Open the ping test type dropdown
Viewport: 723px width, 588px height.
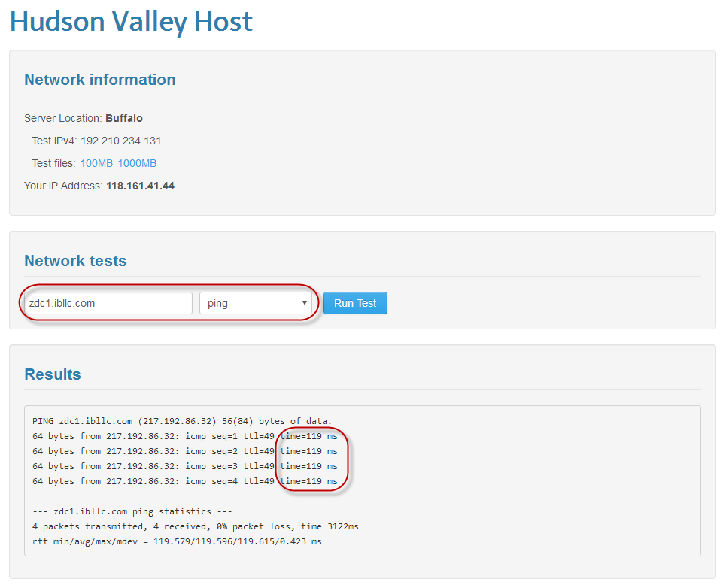(x=256, y=303)
